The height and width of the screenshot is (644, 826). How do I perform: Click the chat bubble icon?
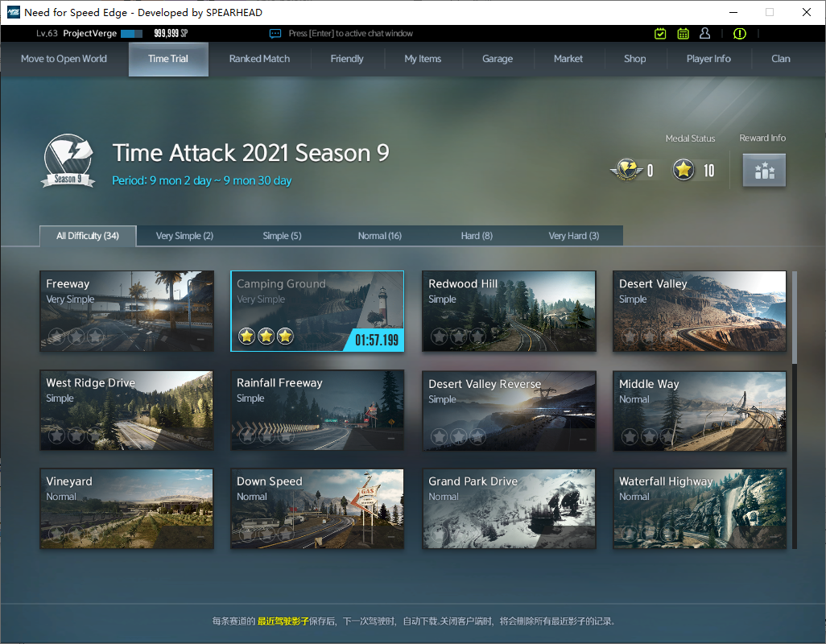275,34
